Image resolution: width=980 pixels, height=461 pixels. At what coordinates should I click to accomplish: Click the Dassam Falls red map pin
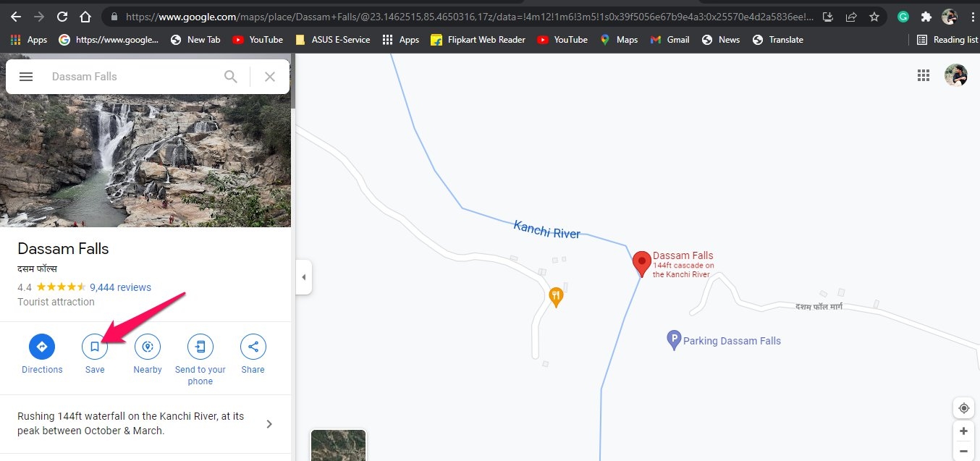coord(641,263)
